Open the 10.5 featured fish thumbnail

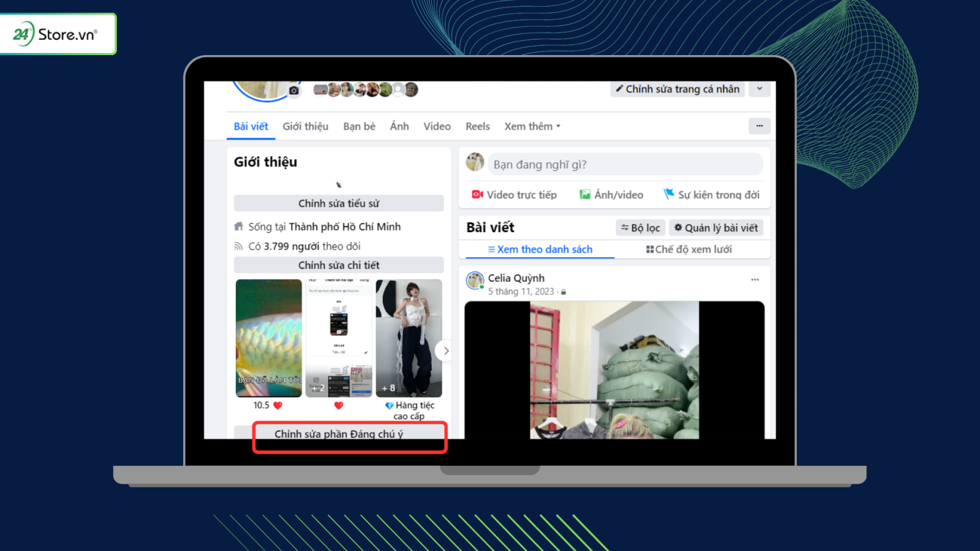[x=269, y=338]
